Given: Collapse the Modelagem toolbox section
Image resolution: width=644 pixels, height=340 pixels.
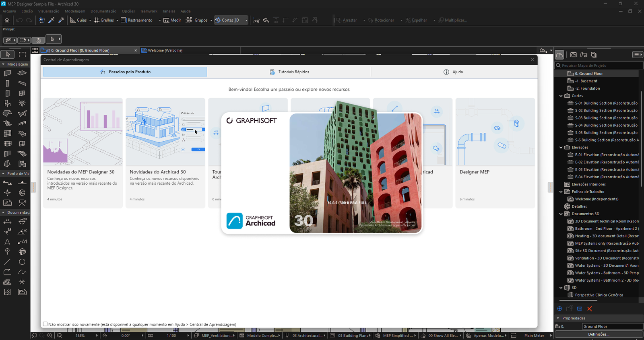Looking at the screenshot, I should 3,64.
